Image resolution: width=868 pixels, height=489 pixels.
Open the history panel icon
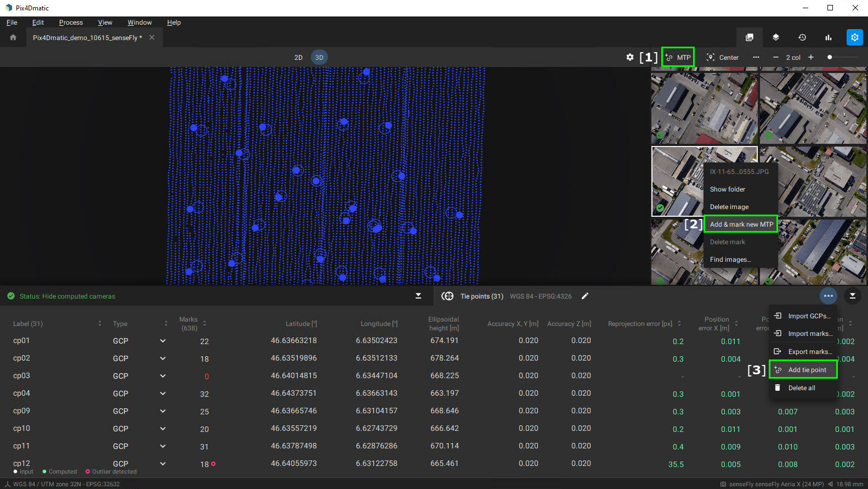click(802, 37)
